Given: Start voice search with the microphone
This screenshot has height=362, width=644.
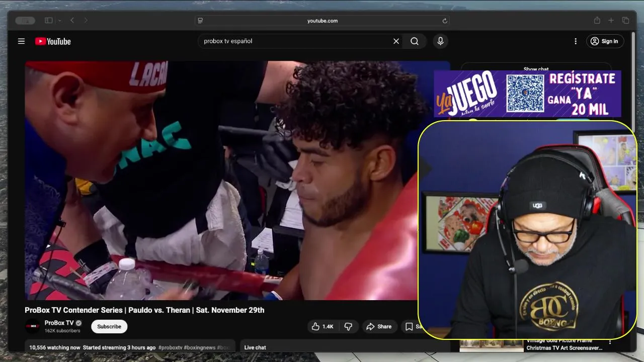Looking at the screenshot, I should 440,41.
